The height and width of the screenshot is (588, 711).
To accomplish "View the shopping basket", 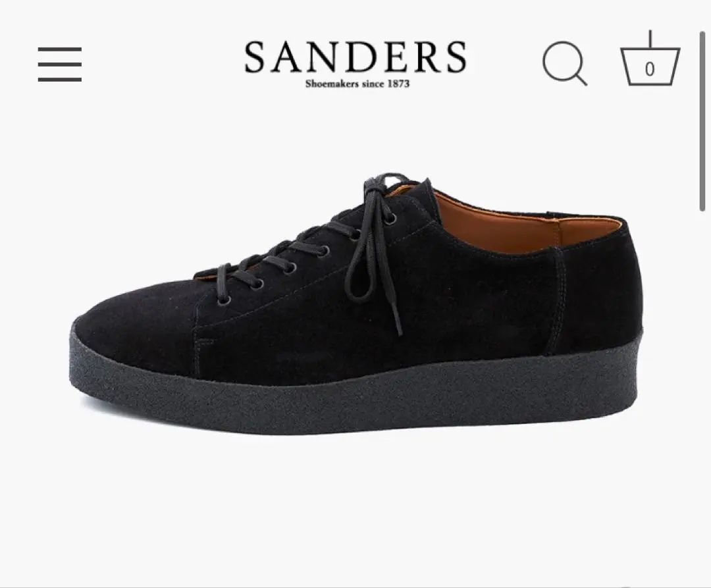I will pyautogui.click(x=650, y=58).
